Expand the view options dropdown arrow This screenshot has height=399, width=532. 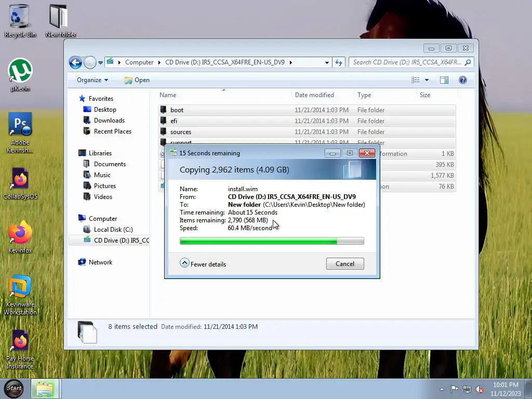[427, 80]
